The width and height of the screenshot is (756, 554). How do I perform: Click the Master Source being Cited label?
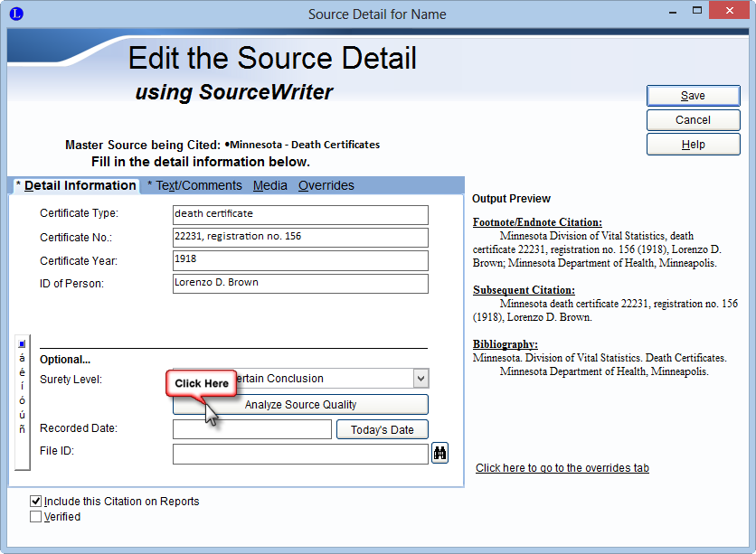tap(143, 145)
